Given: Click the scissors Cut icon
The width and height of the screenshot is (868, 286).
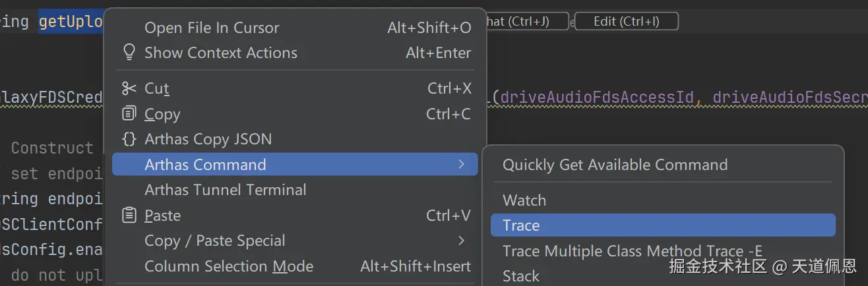Looking at the screenshot, I should (x=129, y=88).
